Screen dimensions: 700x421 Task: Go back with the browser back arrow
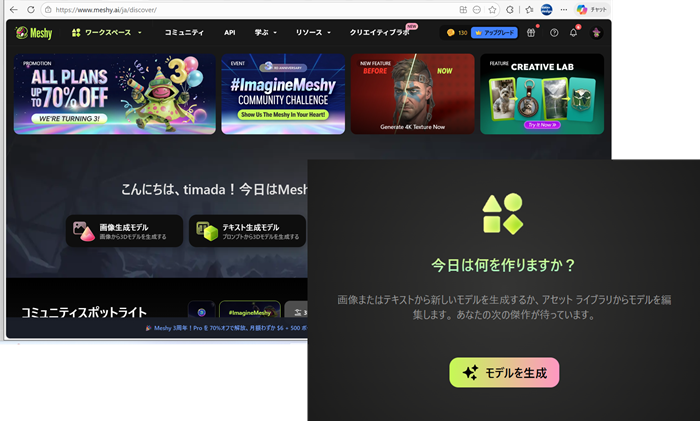point(14,9)
